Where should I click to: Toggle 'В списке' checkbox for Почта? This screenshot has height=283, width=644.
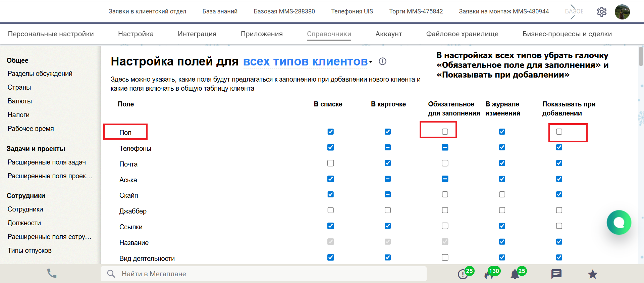[331, 163]
